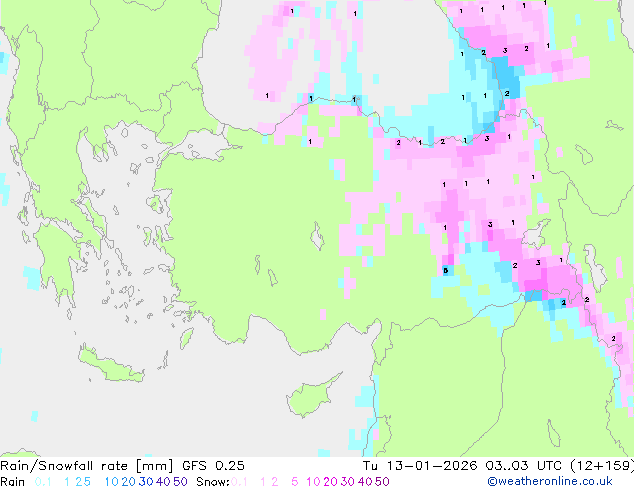Click the "Rain/Snowfall rate [mm]" title text

pyautogui.click(x=87, y=466)
